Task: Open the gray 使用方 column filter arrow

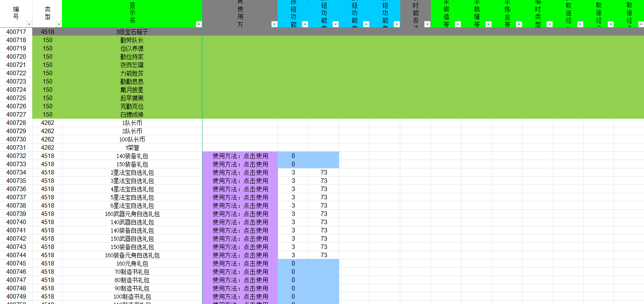Action: coord(274,24)
